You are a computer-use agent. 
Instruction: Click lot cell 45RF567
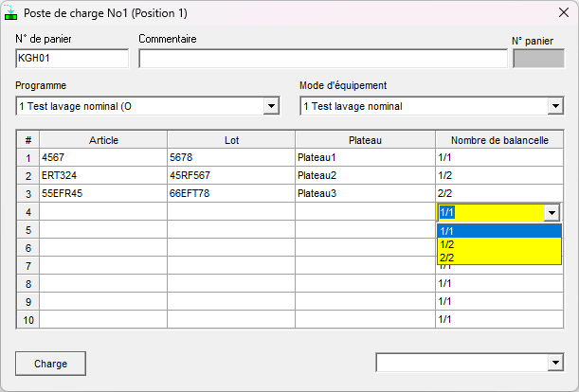tap(230, 175)
